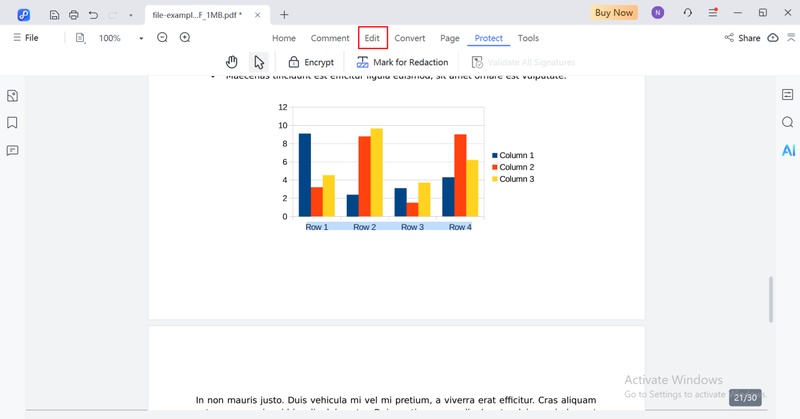The width and height of the screenshot is (800, 419).
Task: Open the bookmarks panel icon
Action: tap(12, 122)
